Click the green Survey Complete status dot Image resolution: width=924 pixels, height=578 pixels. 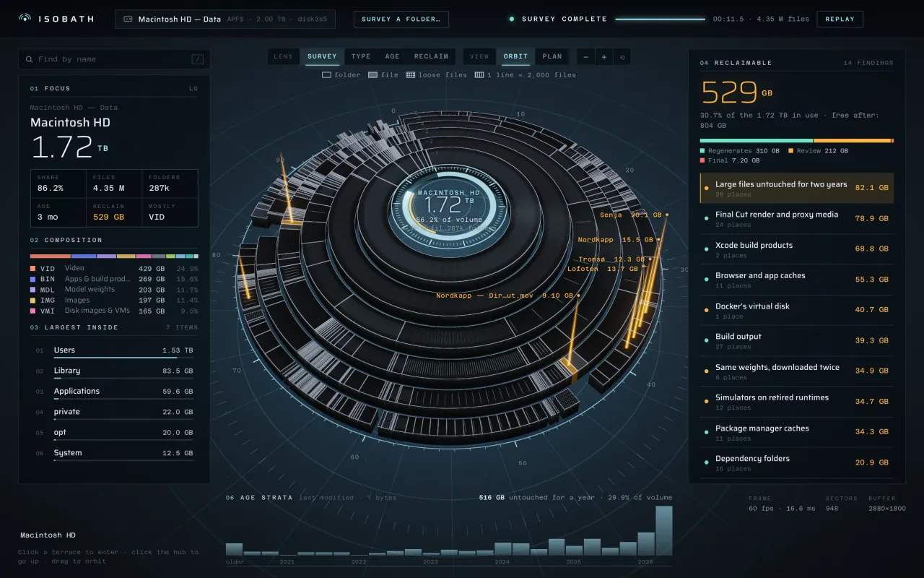[512, 19]
